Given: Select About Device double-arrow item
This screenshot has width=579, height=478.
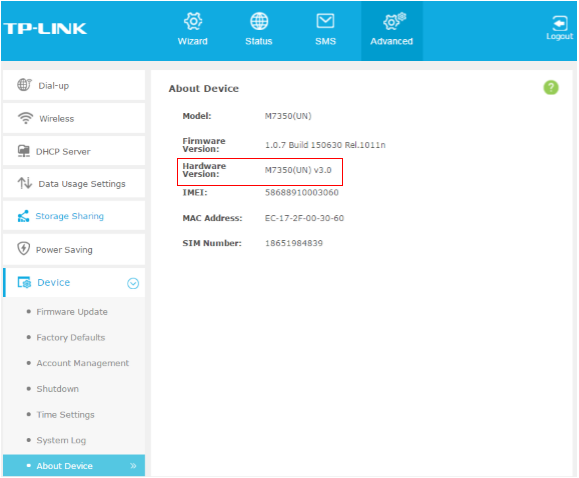Looking at the screenshot, I should pyautogui.click(x=74, y=465).
